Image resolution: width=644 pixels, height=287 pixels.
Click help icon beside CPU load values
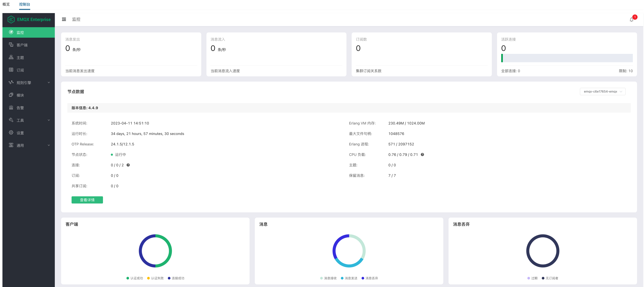pos(422,155)
